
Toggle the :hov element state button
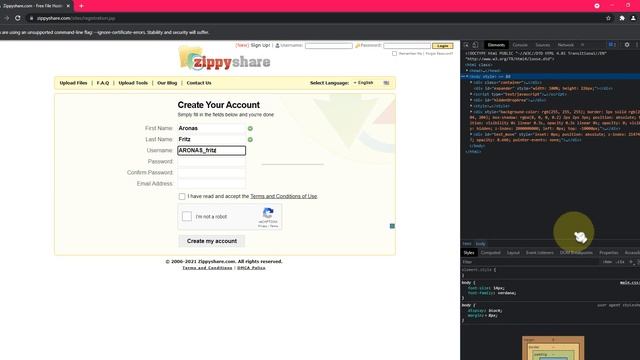[607, 262]
